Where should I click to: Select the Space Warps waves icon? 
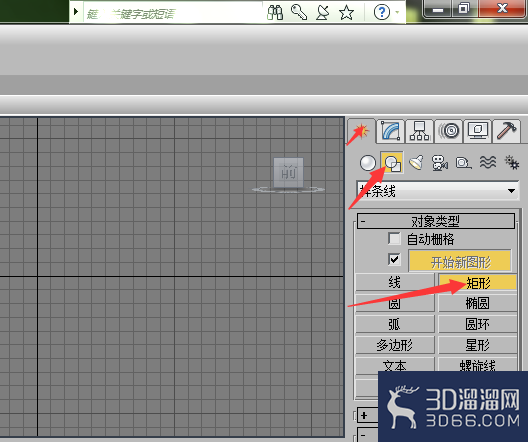[x=488, y=162]
